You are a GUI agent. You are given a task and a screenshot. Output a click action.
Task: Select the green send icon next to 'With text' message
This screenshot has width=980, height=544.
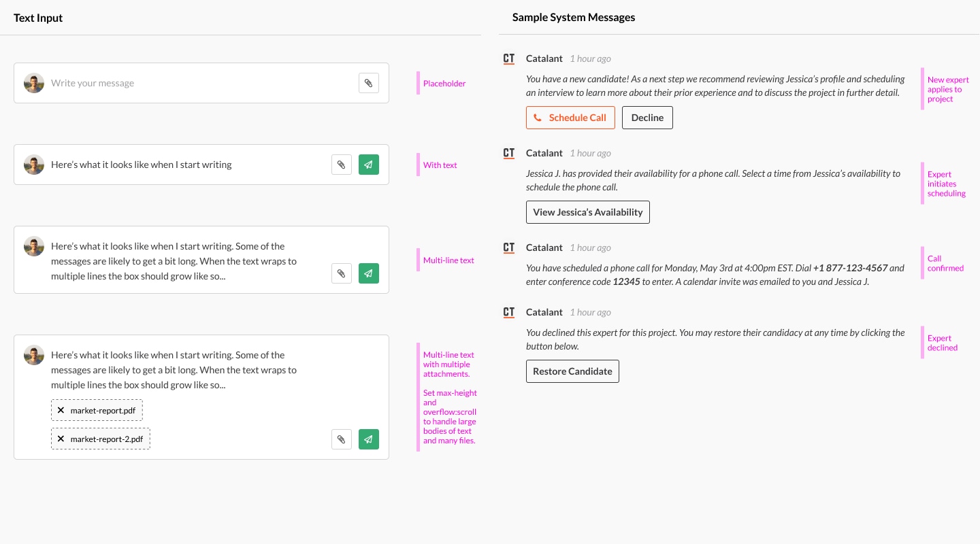click(369, 164)
